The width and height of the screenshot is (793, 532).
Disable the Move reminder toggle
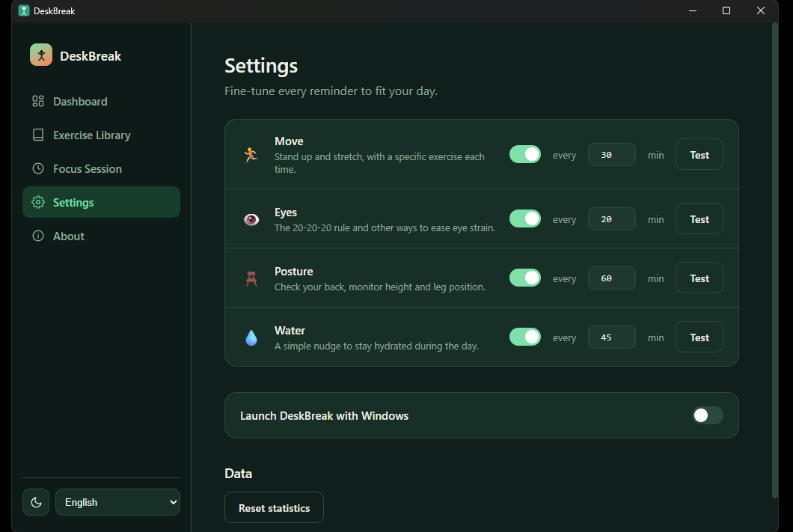(525, 154)
